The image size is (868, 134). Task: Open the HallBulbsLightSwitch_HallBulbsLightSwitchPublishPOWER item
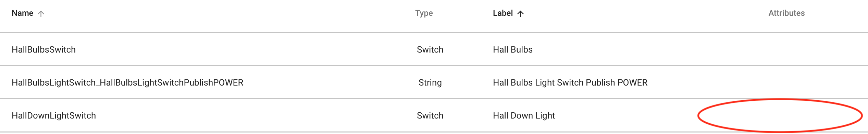pyautogui.click(x=127, y=82)
